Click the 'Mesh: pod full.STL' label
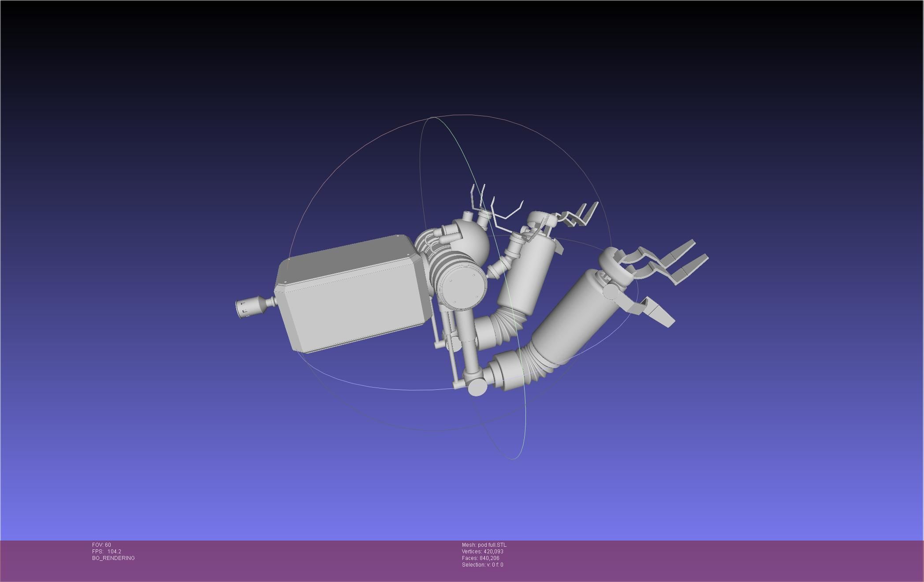 [x=484, y=545]
